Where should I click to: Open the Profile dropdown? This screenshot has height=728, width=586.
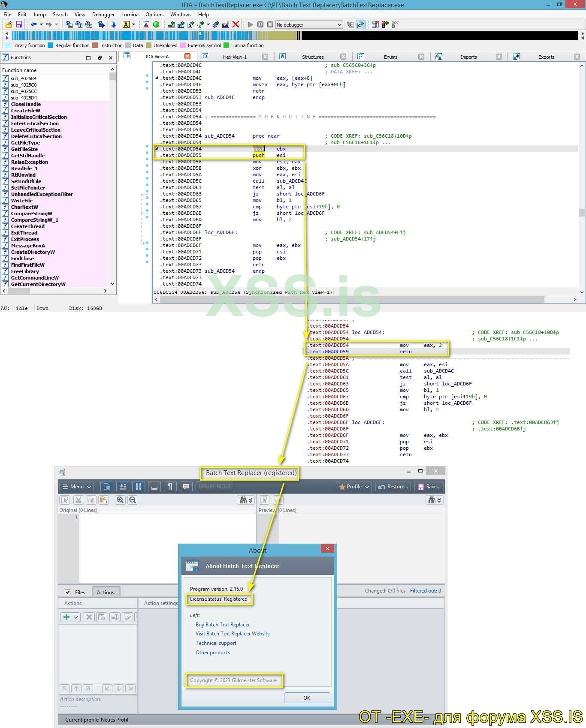[x=354, y=487]
